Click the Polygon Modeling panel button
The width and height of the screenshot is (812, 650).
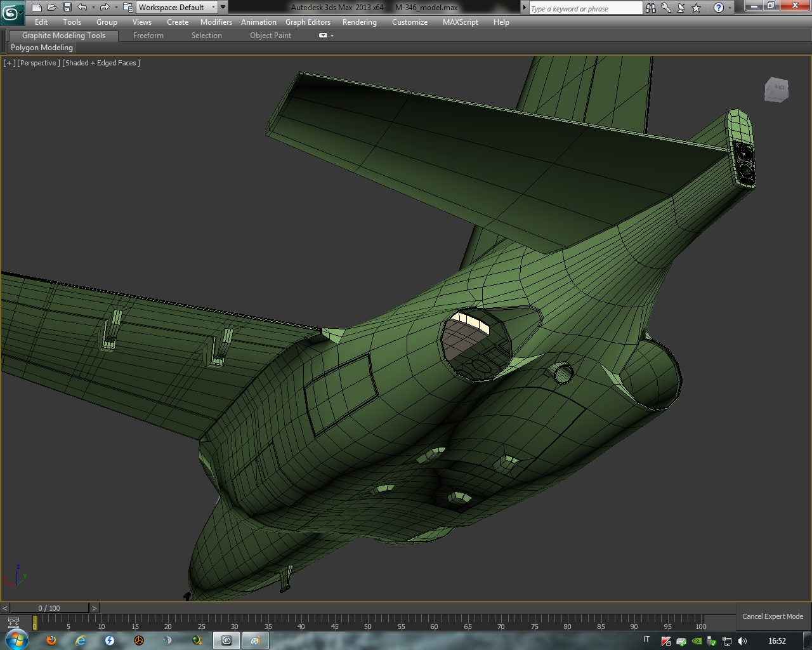click(x=42, y=48)
